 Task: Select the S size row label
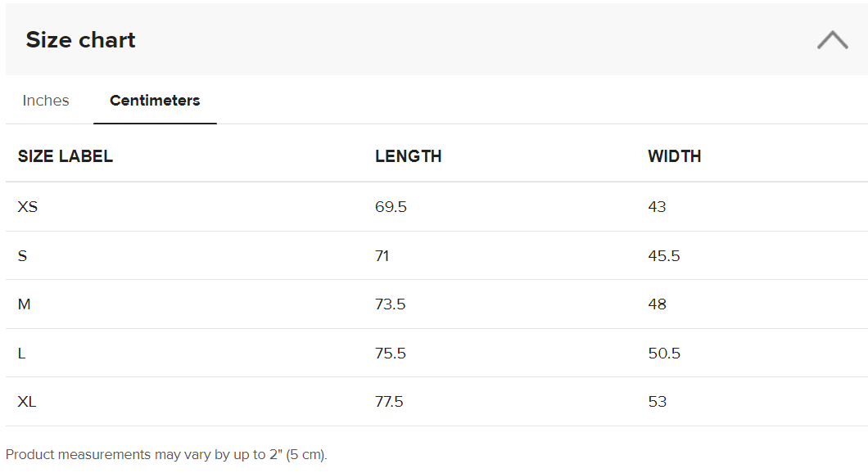[23, 256]
